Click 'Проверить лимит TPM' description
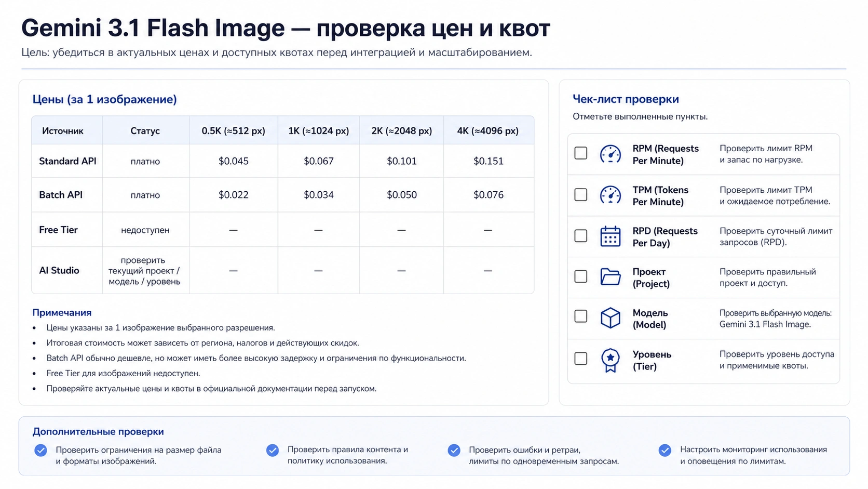 pyautogui.click(x=775, y=195)
